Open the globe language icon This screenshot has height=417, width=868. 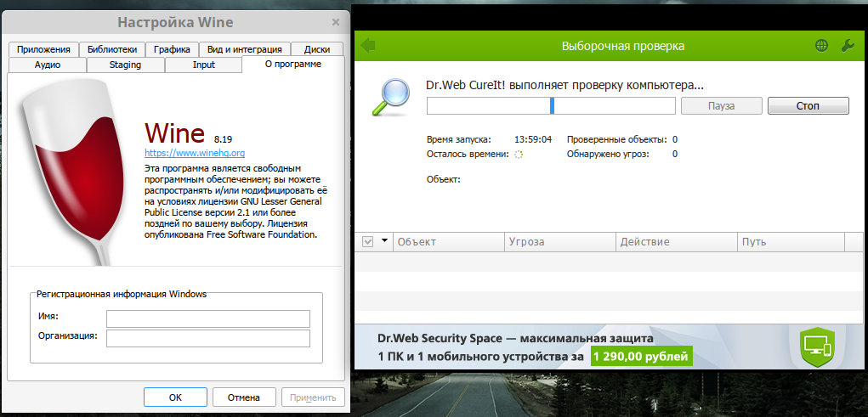point(821,46)
